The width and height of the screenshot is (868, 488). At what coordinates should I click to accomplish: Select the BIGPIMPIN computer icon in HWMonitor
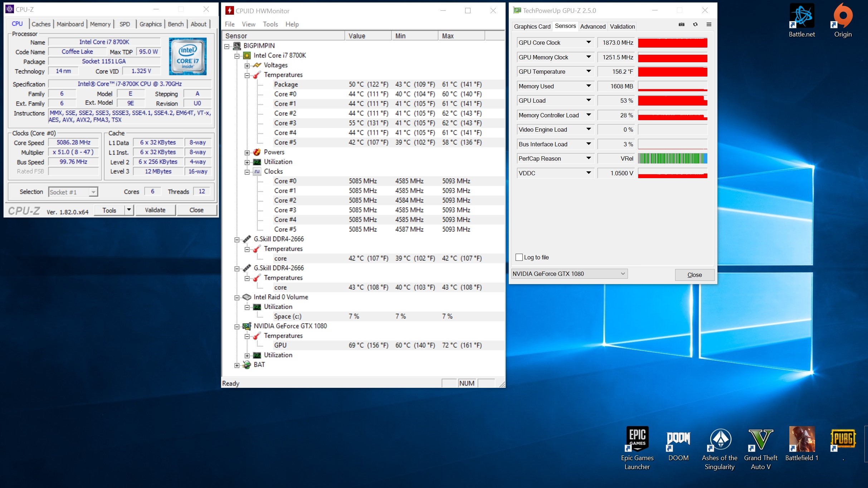[x=237, y=46]
